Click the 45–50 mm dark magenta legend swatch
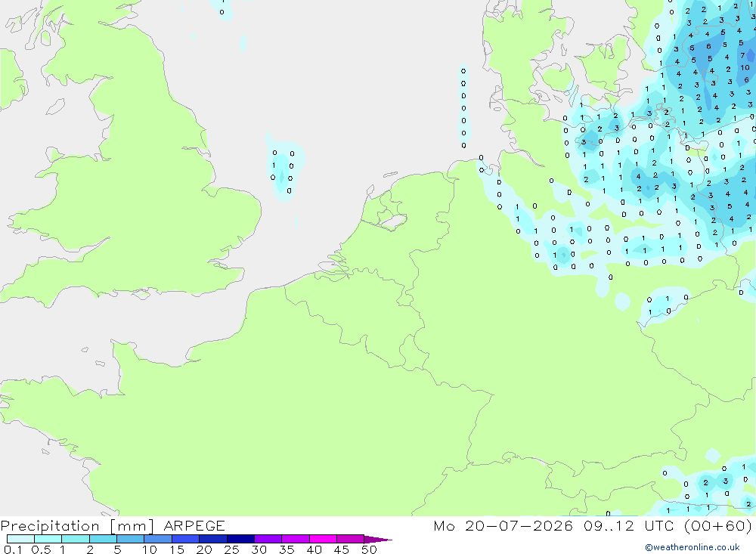The width and height of the screenshot is (756, 554). tap(351, 539)
